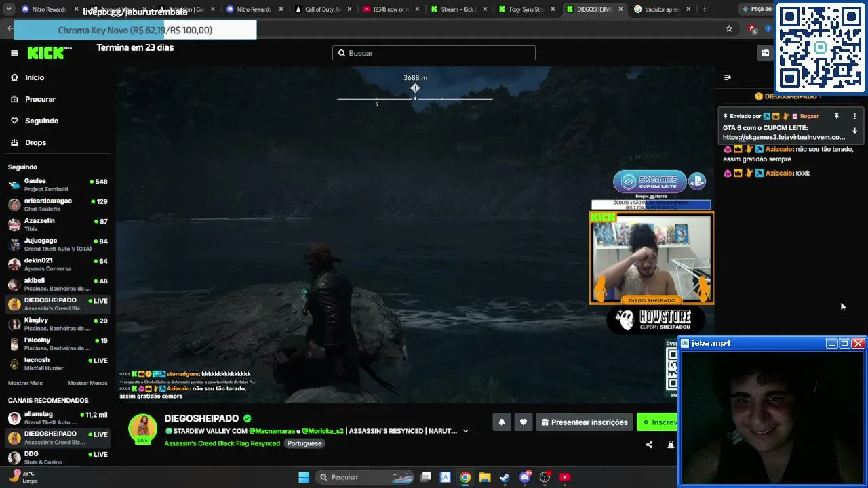The width and height of the screenshot is (868, 488).
Task: Close the DIEGOSHEIPADO browser tab
Action: click(620, 9)
